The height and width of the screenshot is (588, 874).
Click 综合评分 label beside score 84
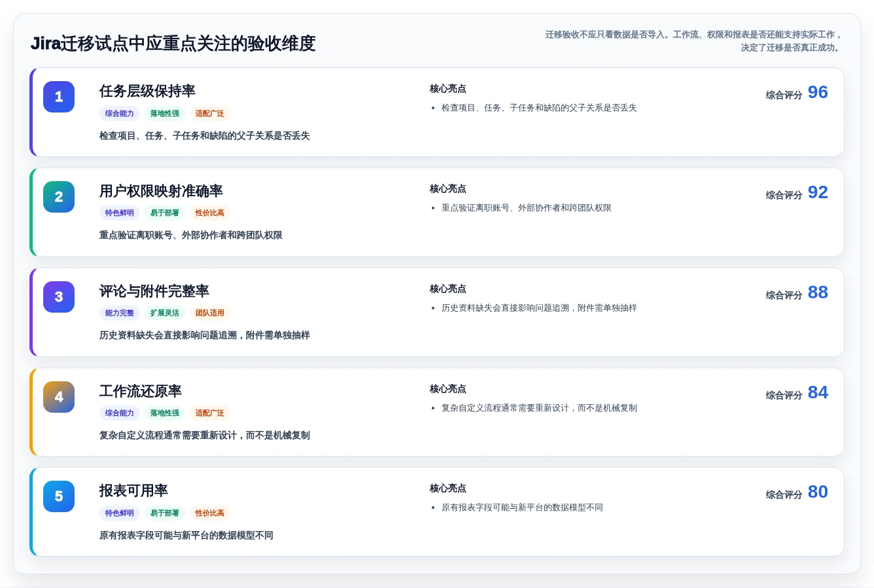click(x=784, y=395)
